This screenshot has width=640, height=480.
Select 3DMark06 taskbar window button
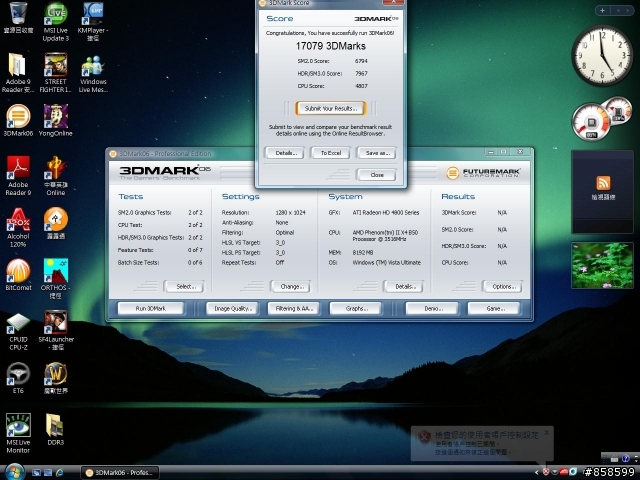point(120,473)
